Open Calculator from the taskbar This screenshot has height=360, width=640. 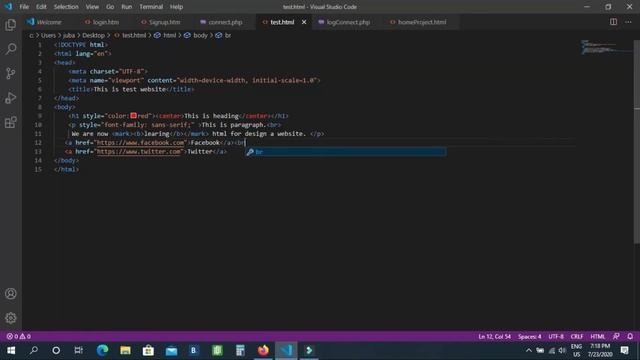coord(240,350)
